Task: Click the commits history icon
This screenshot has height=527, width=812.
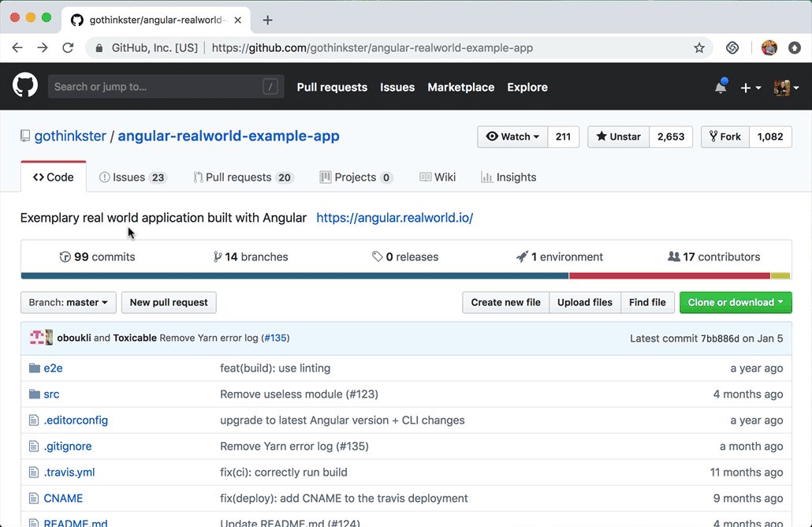Action: tap(65, 256)
